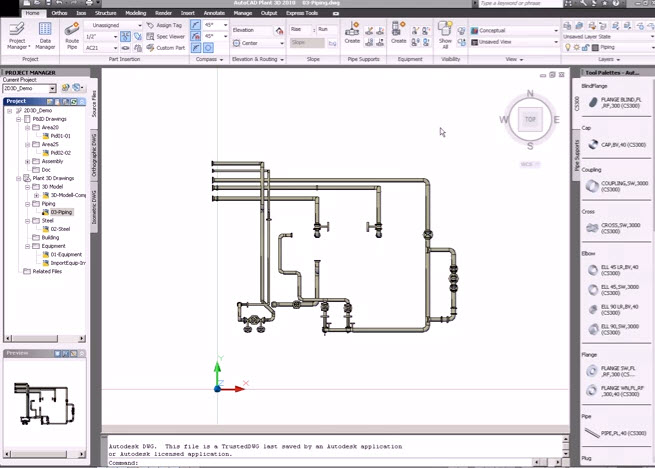
Task: Click the keyword search input field
Action: tap(520, 4)
